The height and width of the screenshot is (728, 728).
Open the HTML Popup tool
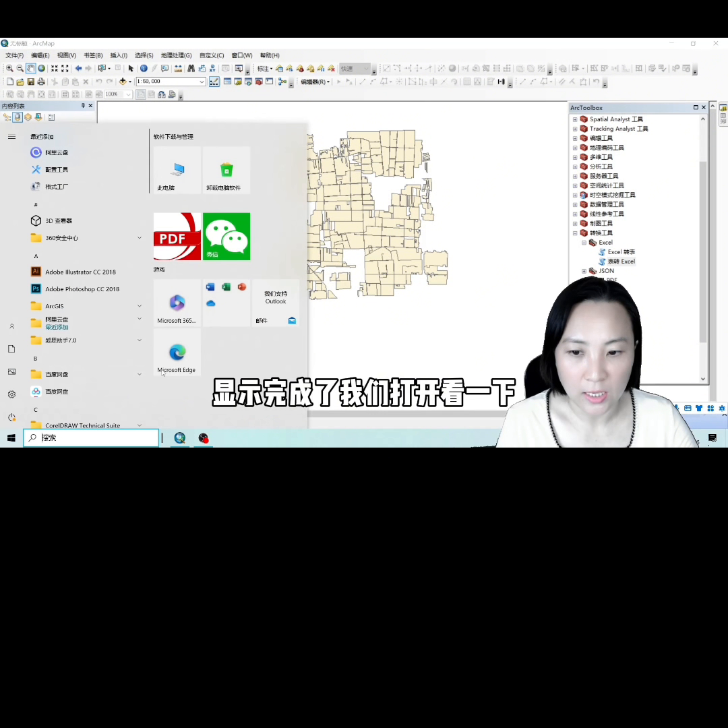tap(165, 68)
